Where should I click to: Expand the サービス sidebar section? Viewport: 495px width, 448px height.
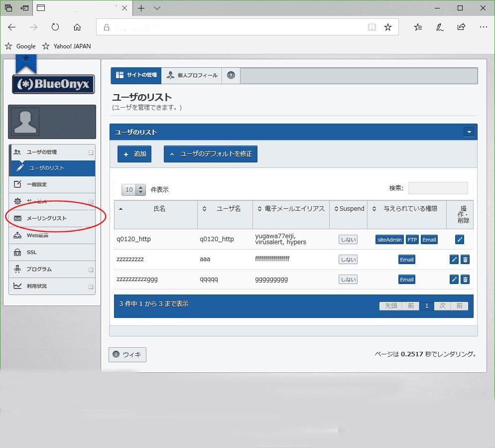(x=92, y=201)
